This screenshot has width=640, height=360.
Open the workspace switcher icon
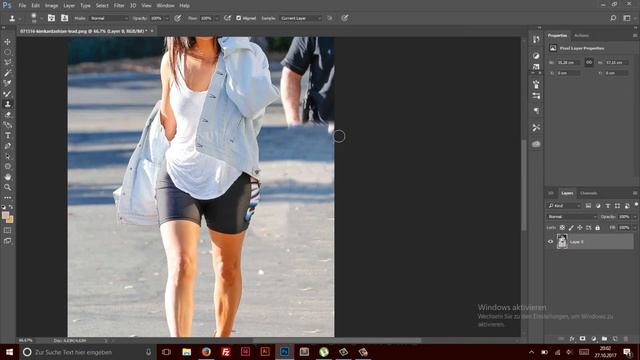pos(627,18)
